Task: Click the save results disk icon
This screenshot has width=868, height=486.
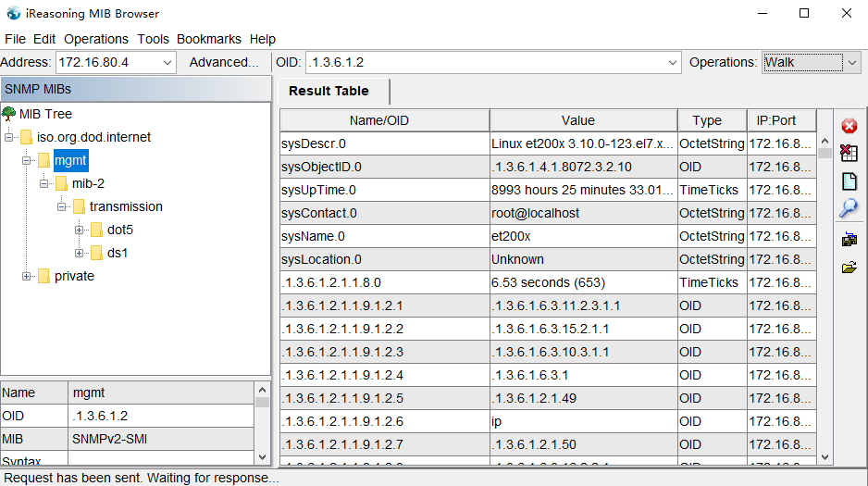Action: [849, 240]
